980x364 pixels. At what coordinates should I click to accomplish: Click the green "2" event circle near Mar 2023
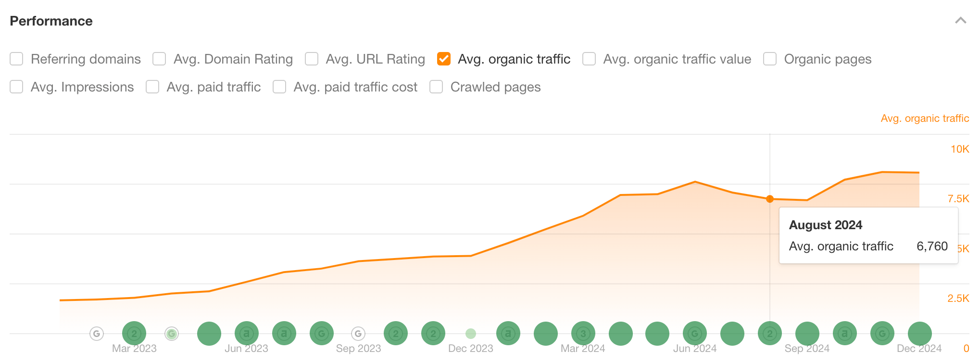[134, 333]
